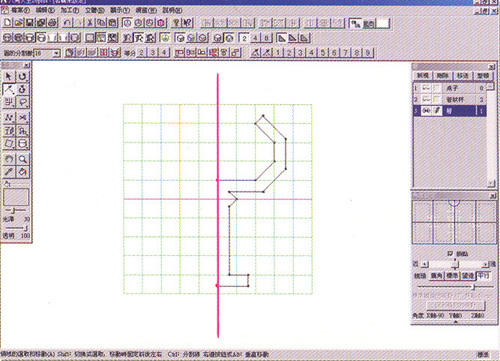Image resolution: width=500 pixels, height=361 pixels.
Task: Click the save disk icon
Action: pyautogui.click(x=30, y=23)
